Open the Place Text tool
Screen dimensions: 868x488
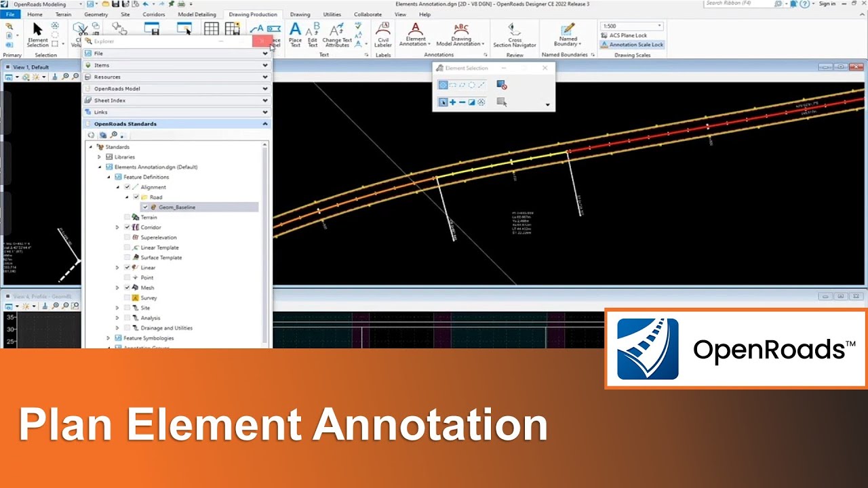point(295,35)
